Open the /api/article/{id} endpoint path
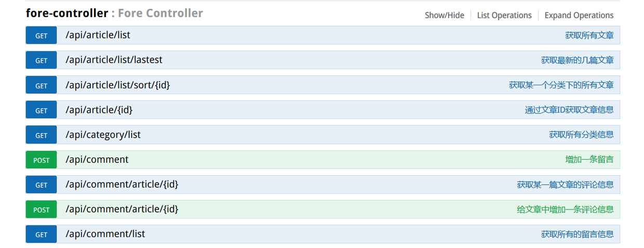Viewport: 644px width, 248px height. 99,110
